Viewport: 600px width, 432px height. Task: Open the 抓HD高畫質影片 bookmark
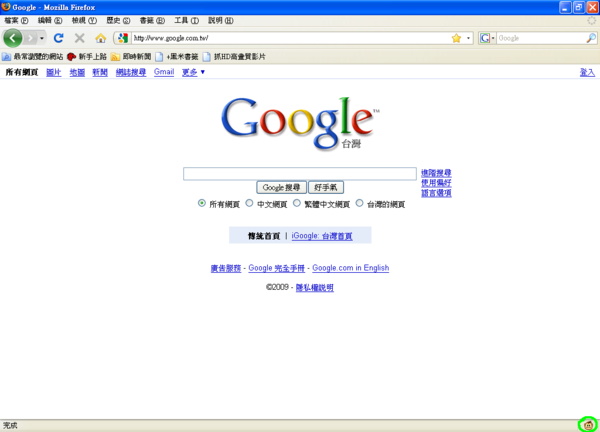tap(234, 57)
